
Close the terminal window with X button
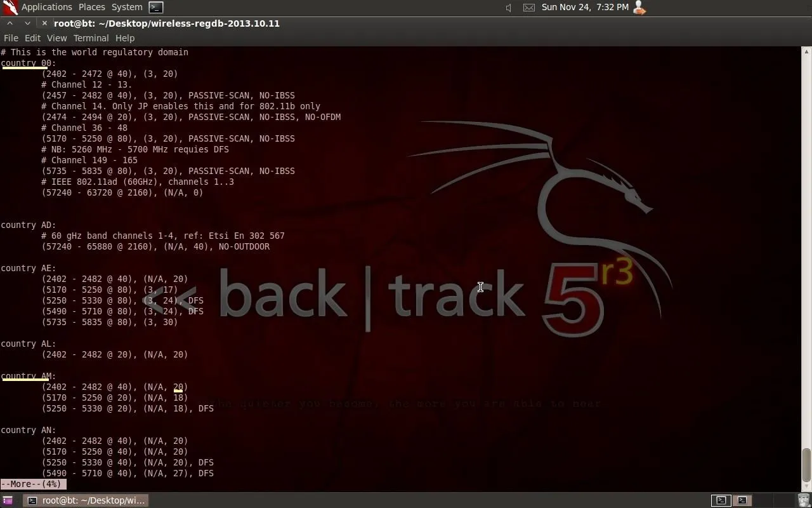coord(44,23)
